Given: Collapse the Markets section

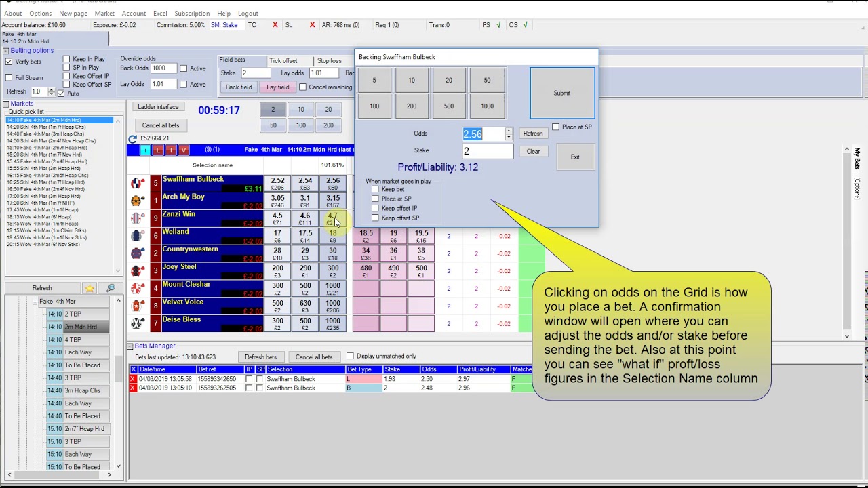Looking at the screenshot, I should click(x=5, y=104).
